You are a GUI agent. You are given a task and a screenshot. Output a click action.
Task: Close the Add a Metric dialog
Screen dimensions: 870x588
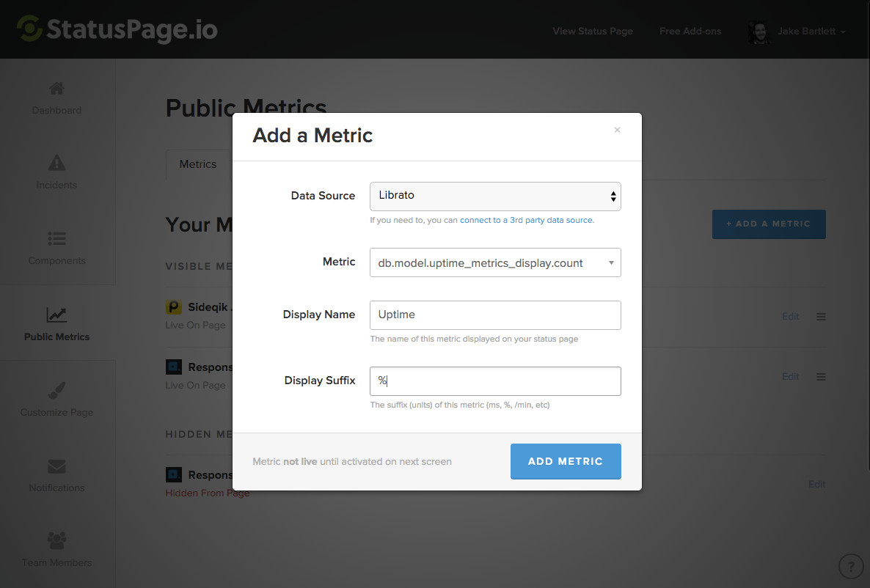pos(617,130)
